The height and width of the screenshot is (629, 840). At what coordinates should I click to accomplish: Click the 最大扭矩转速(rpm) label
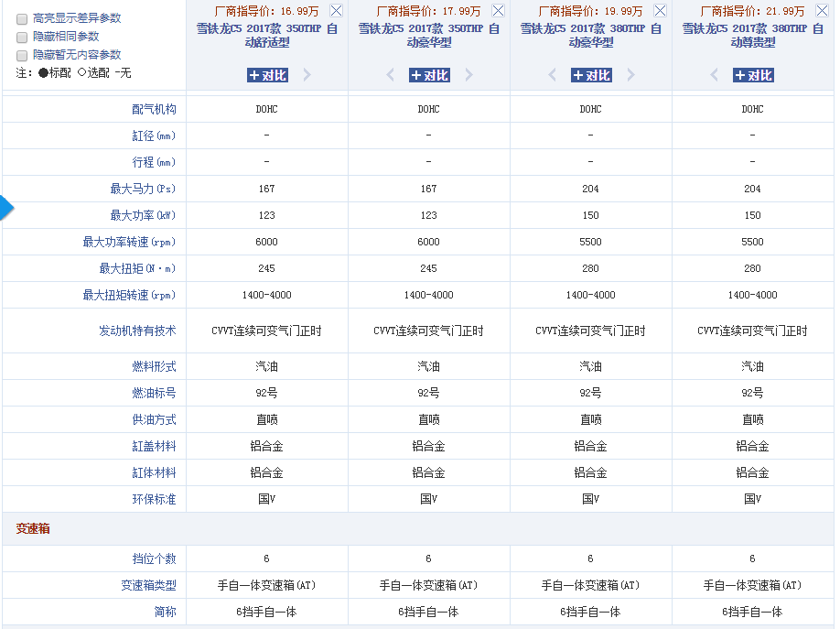[x=129, y=295]
